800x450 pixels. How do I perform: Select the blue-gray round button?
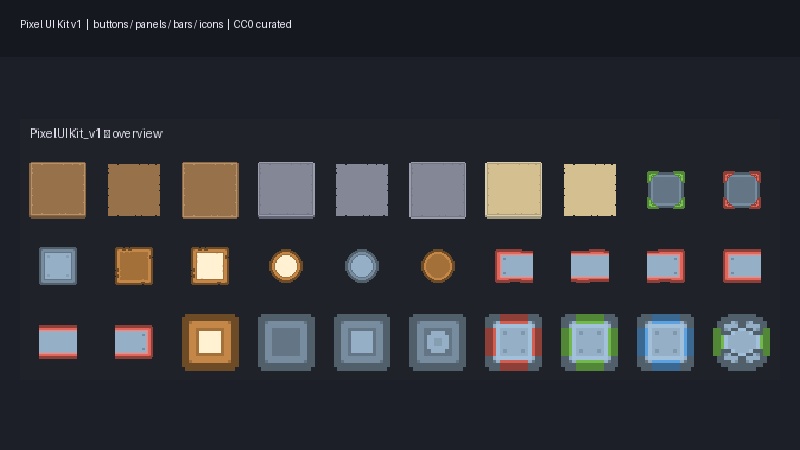(362, 266)
